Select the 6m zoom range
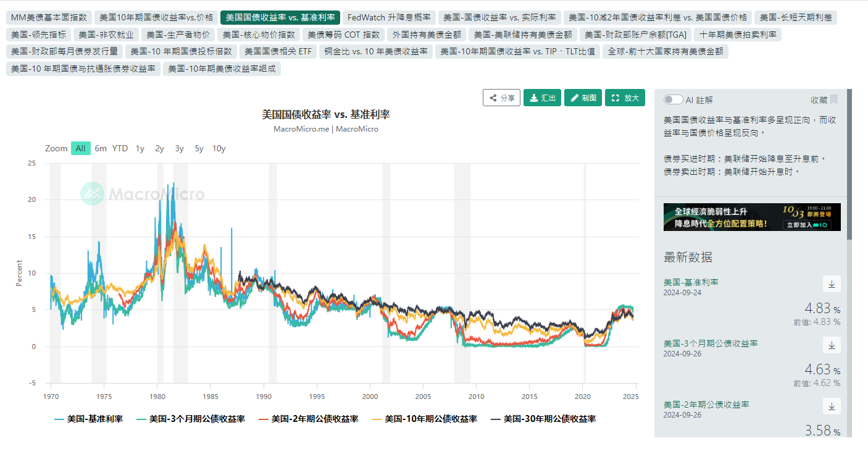The width and height of the screenshot is (868, 462). 101,148
